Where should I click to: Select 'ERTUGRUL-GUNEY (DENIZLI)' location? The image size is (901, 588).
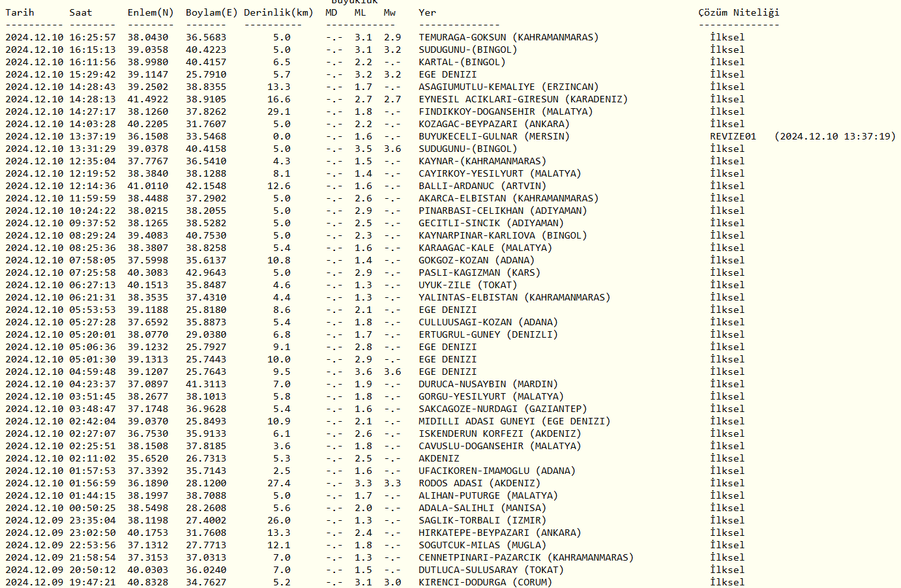[x=488, y=334]
